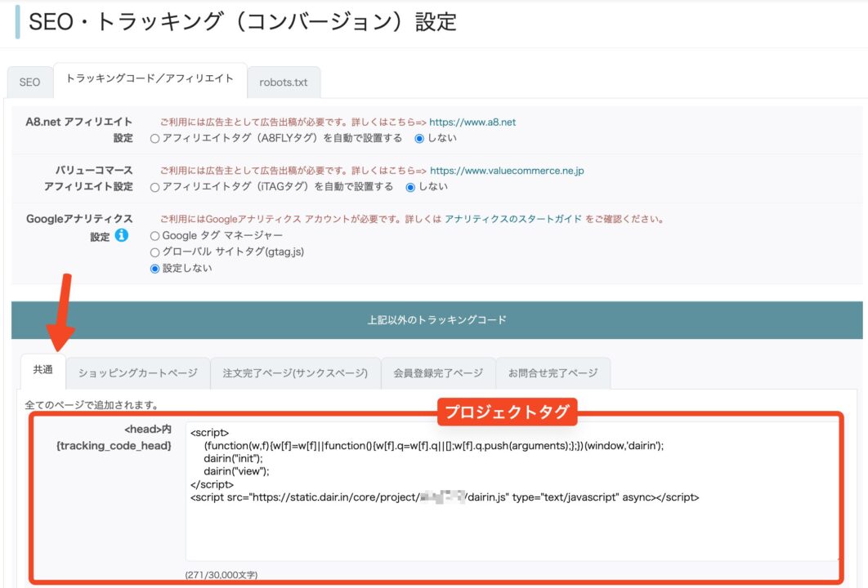The image size is (868, 588).
Task: Click the A8.net アフィリエイト 設定 label
Action: click(79, 130)
